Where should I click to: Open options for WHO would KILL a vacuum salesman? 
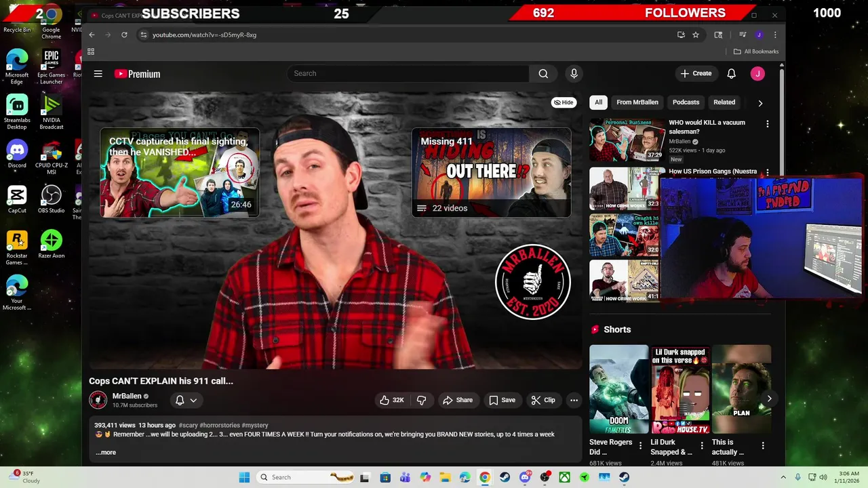coord(767,124)
